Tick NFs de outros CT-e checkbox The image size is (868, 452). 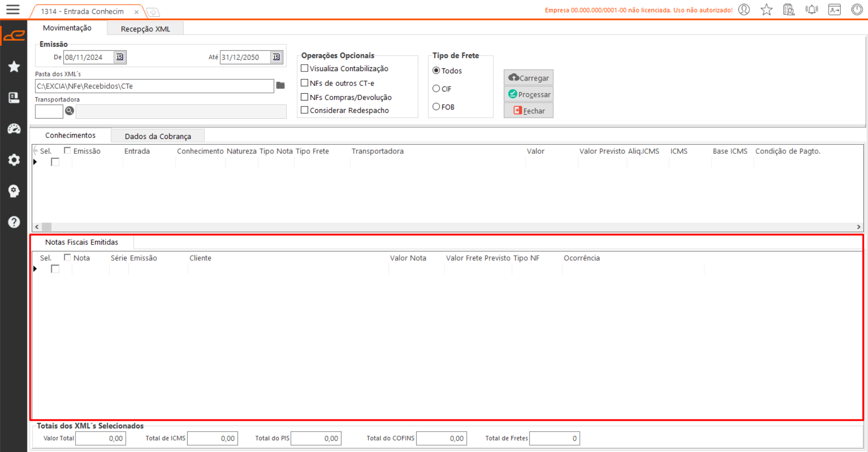click(305, 83)
